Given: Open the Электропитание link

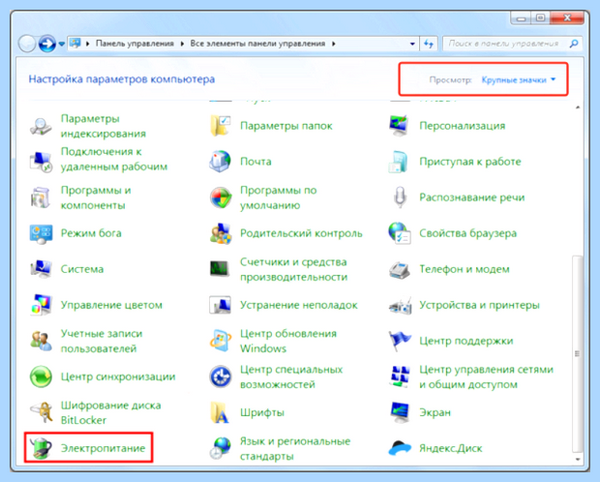Looking at the screenshot, I should pyautogui.click(x=103, y=448).
